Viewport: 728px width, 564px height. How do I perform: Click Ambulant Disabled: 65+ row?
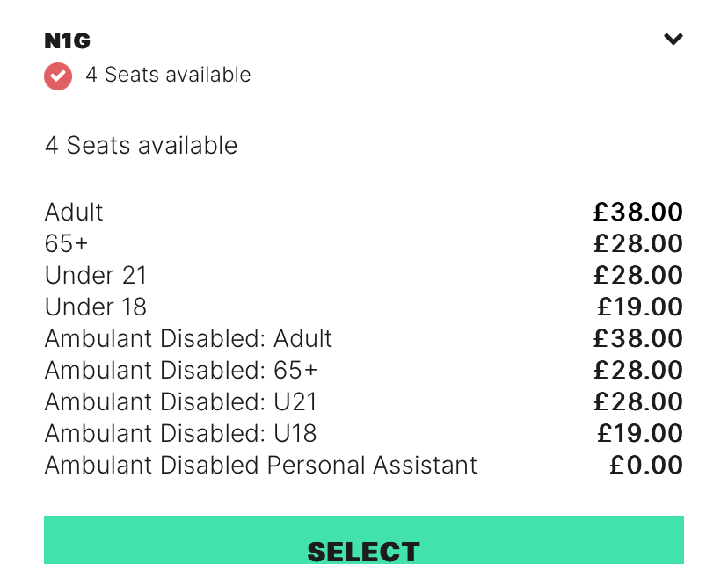coord(364,370)
